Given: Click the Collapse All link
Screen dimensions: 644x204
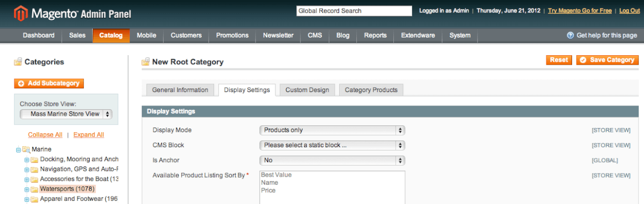Looking at the screenshot, I should point(45,135).
